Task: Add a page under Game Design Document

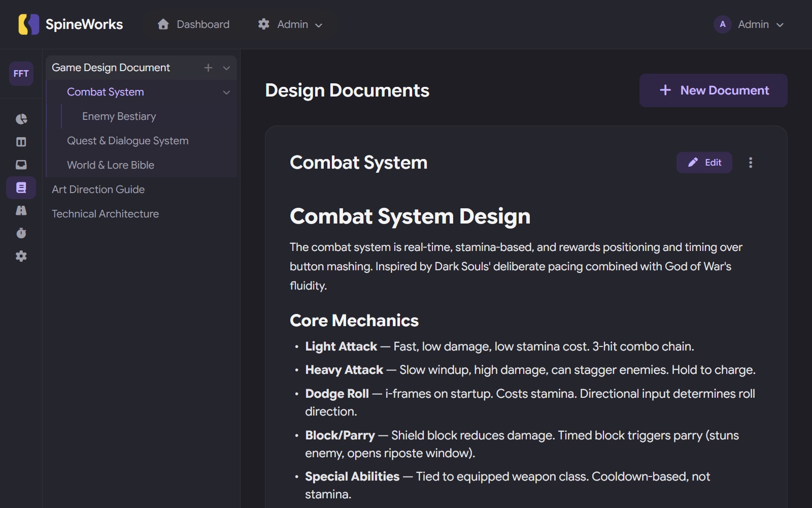Action: click(208, 68)
